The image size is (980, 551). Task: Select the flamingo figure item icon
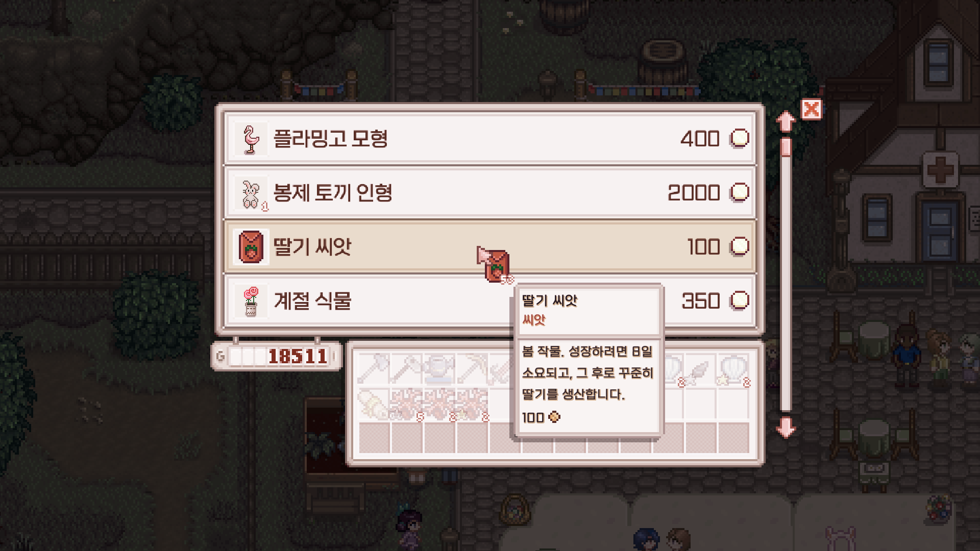[251, 139]
